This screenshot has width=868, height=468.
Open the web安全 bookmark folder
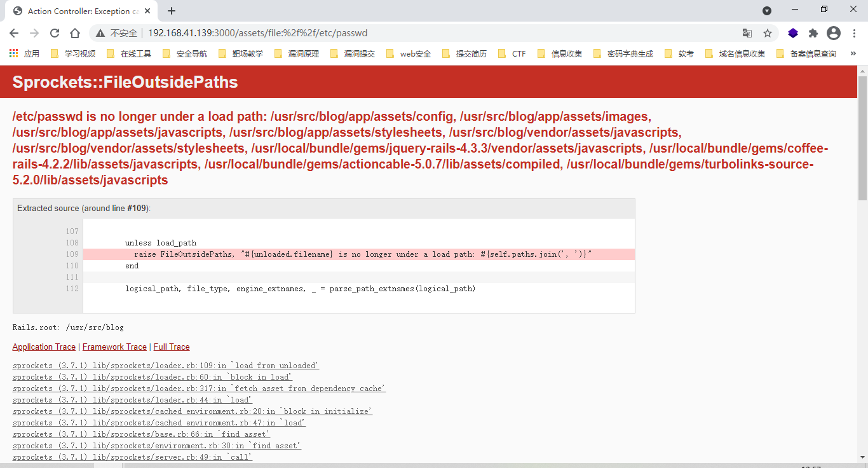(409, 53)
